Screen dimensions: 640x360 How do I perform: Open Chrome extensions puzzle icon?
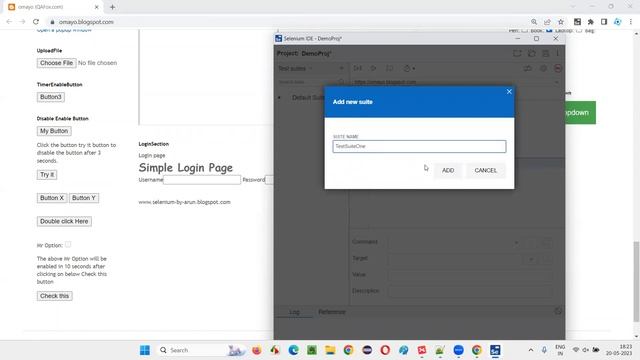pos(591,22)
